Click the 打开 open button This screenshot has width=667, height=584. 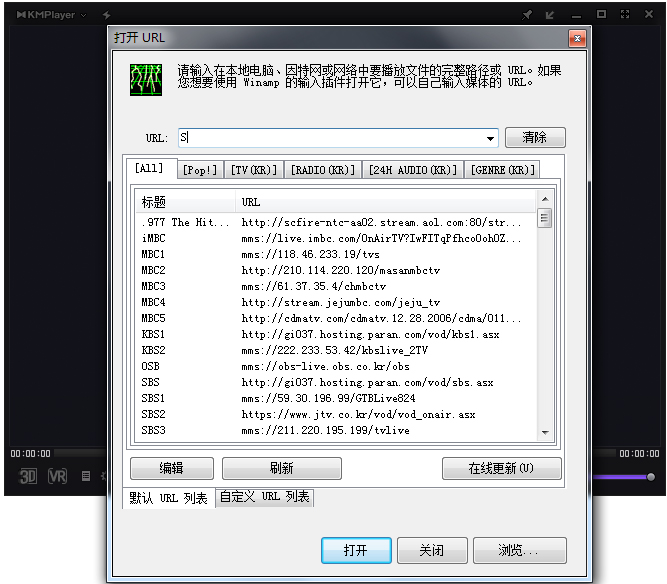tap(356, 550)
